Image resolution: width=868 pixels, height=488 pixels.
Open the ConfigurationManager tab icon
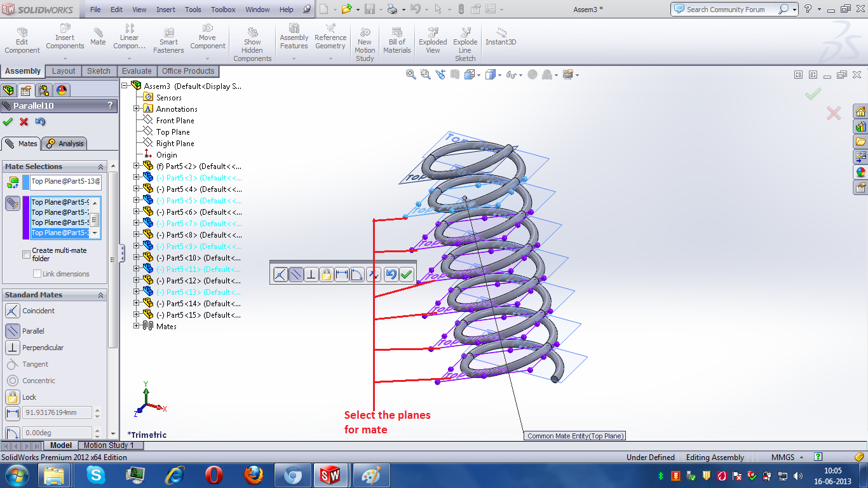pos(44,90)
